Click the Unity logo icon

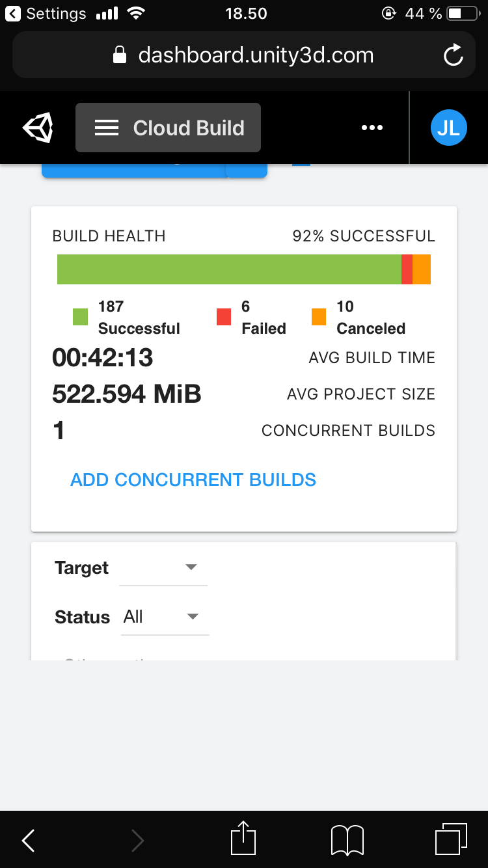tap(38, 128)
